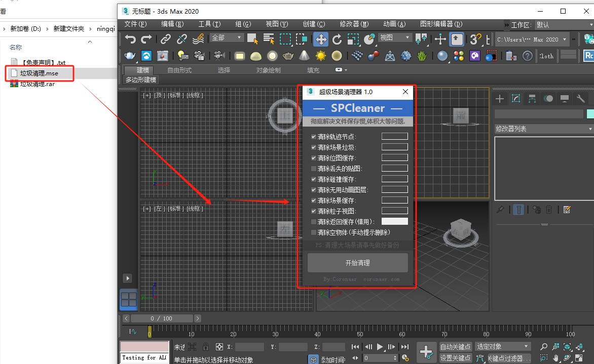Uncheck the 清除位图缓存 checkbox

(314, 158)
